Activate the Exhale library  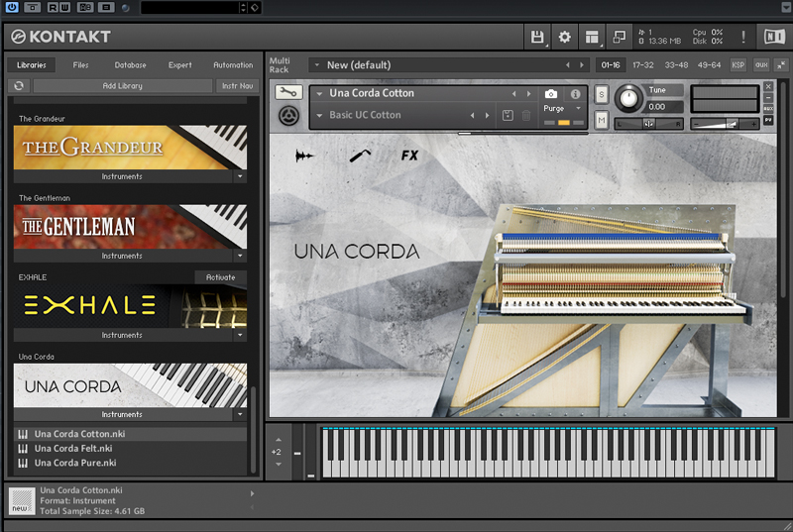tap(220, 276)
